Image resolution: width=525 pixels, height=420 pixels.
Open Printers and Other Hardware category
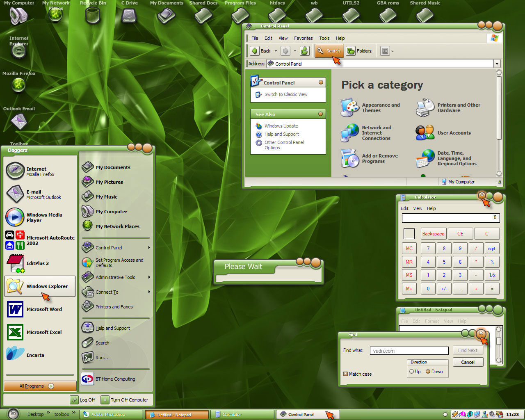(x=449, y=107)
